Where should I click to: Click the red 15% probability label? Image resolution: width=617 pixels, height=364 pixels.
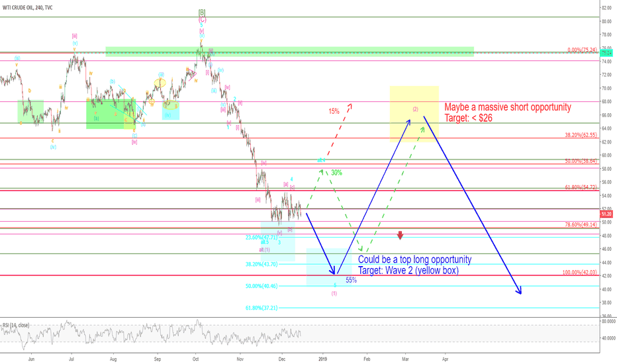tap(334, 111)
